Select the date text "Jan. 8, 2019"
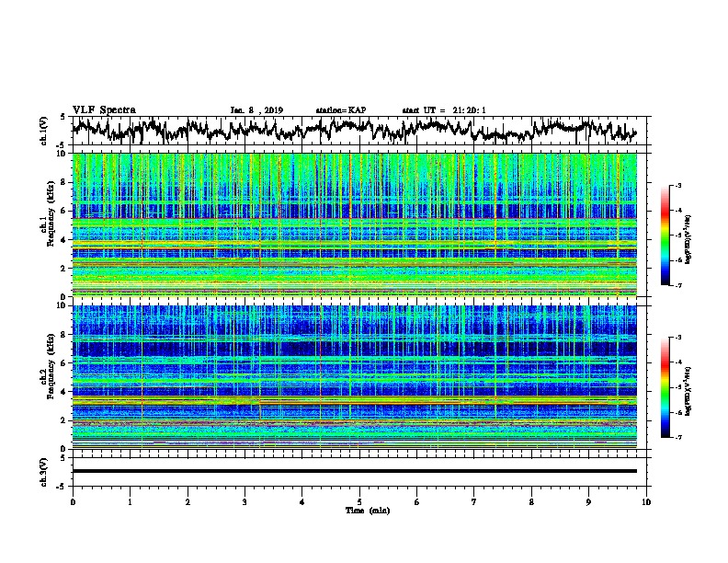 click(x=256, y=110)
